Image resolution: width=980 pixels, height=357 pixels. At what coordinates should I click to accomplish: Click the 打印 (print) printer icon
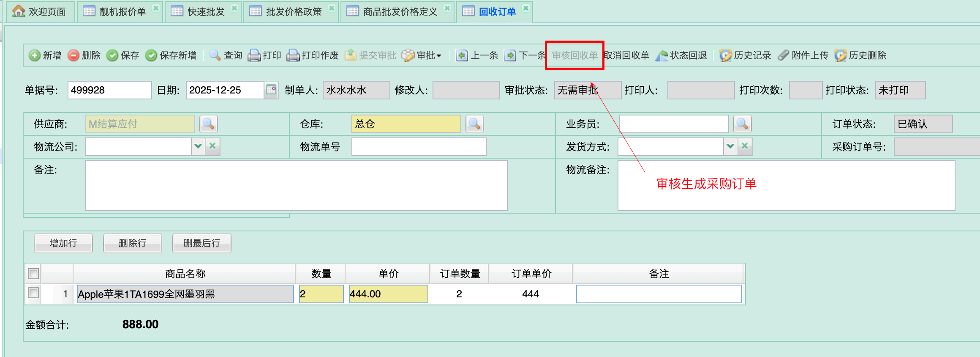254,55
